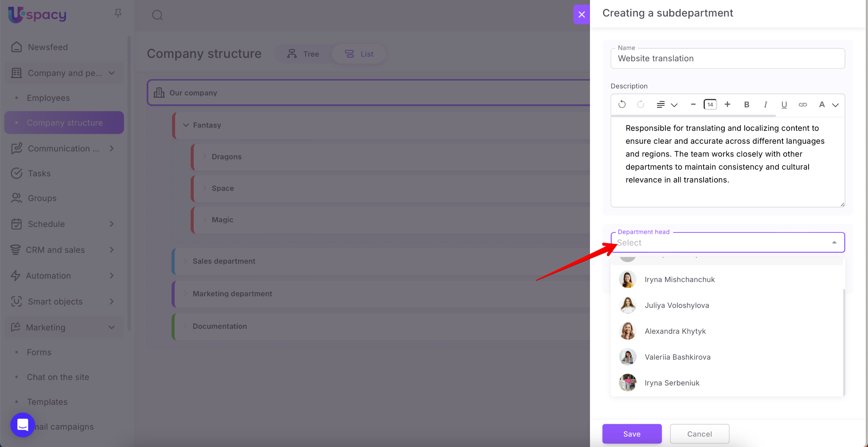Switch to List view tab
The height and width of the screenshot is (447, 868).
[x=359, y=54]
